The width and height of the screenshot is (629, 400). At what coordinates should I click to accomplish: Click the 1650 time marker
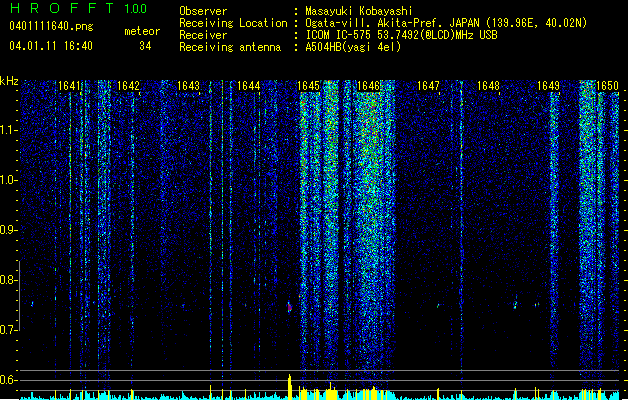click(607, 86)
